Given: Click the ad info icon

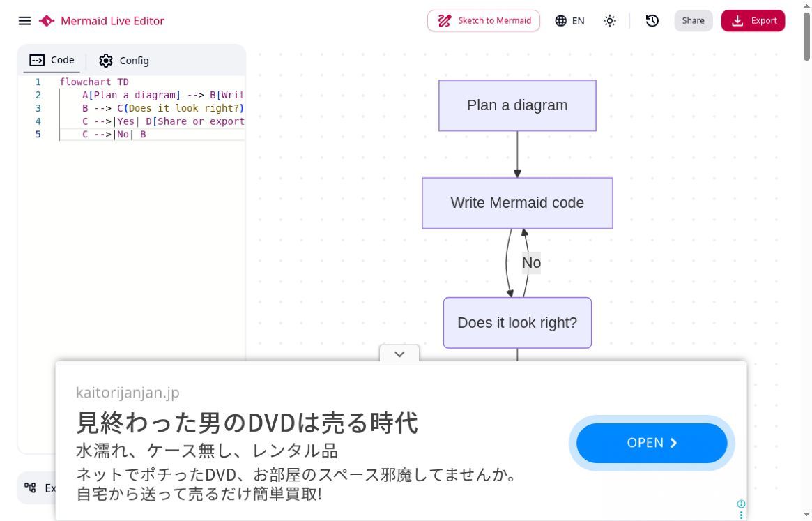Looking at the screenshot, I should 741,504.
